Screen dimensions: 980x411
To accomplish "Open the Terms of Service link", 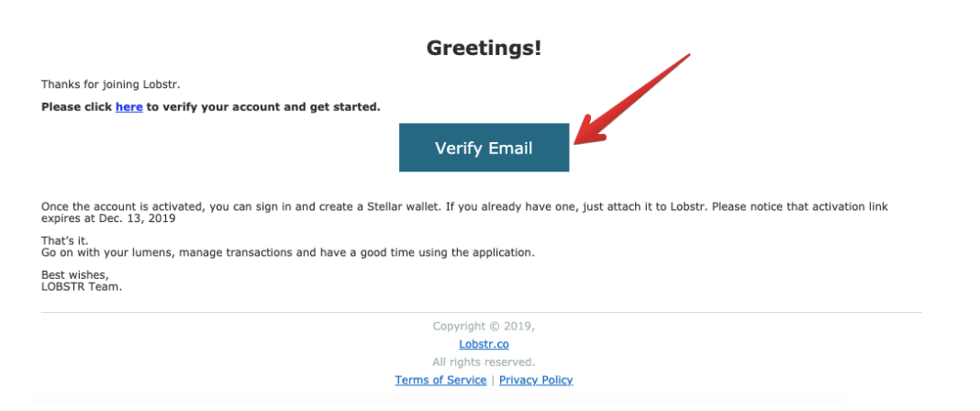I will tap(440, 380).
